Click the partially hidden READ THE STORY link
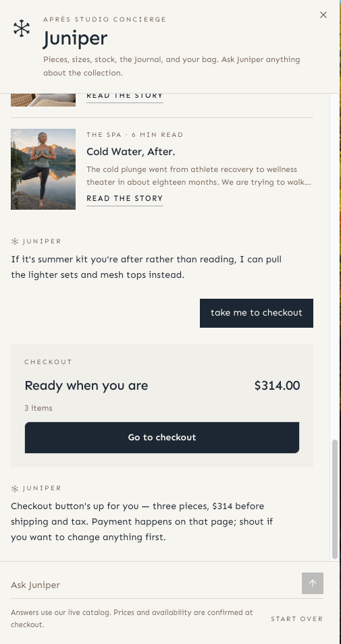Viewport: 341px width, 644px height. pos(125,96)
